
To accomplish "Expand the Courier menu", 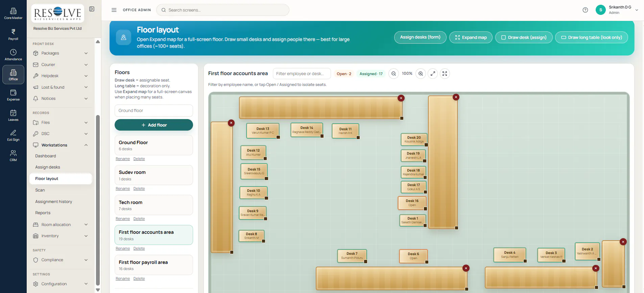I will point(61,65).
